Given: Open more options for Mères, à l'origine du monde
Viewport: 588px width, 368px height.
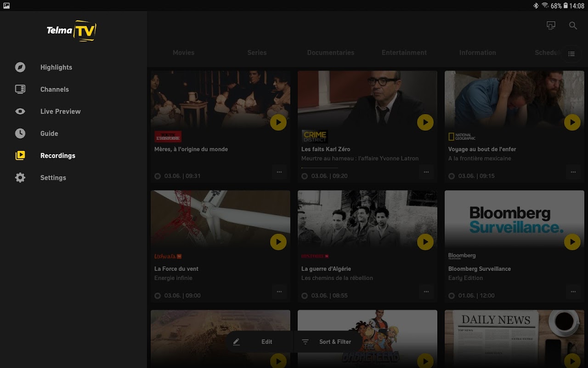Looking at the screenshot, I should [279, 172].
